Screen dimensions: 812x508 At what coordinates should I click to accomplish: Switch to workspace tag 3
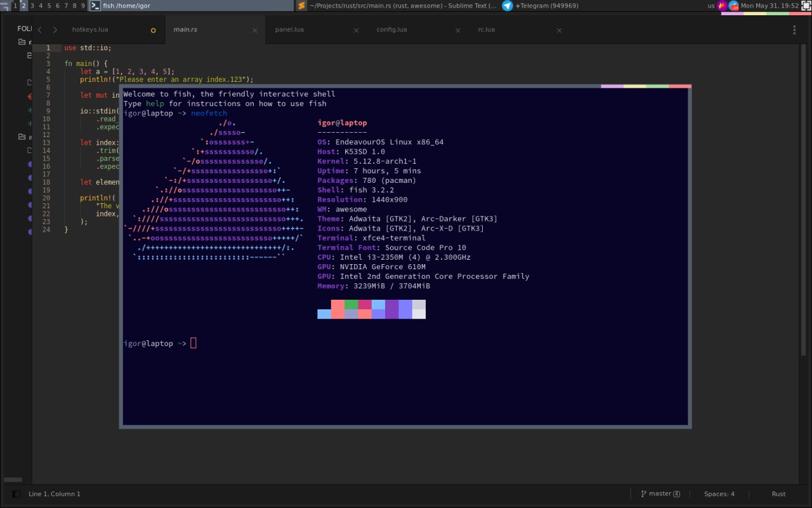32,6
